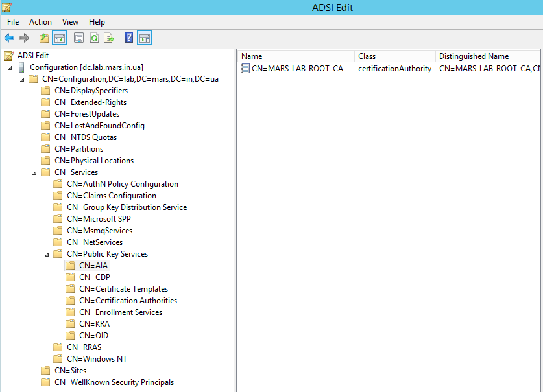
Task: Collapse the CN=Public Key Services node
Action: (x=47, y=254)
